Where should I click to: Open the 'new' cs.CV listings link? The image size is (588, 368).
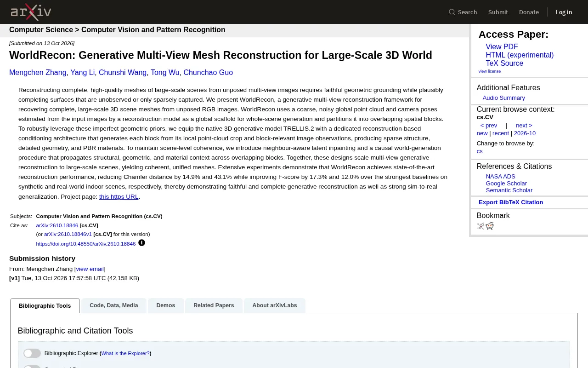(x=482, y=133)
